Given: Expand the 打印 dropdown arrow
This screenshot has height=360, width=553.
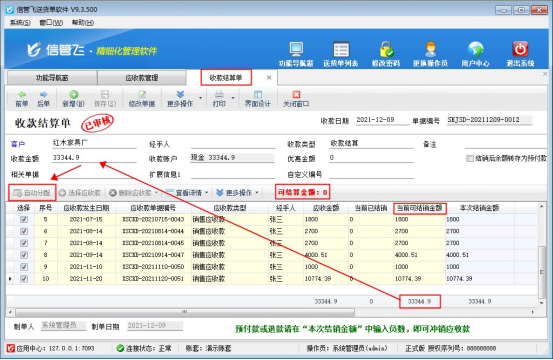Looking at the screenshot, I should pyautogui.click(x=233, y=98).
